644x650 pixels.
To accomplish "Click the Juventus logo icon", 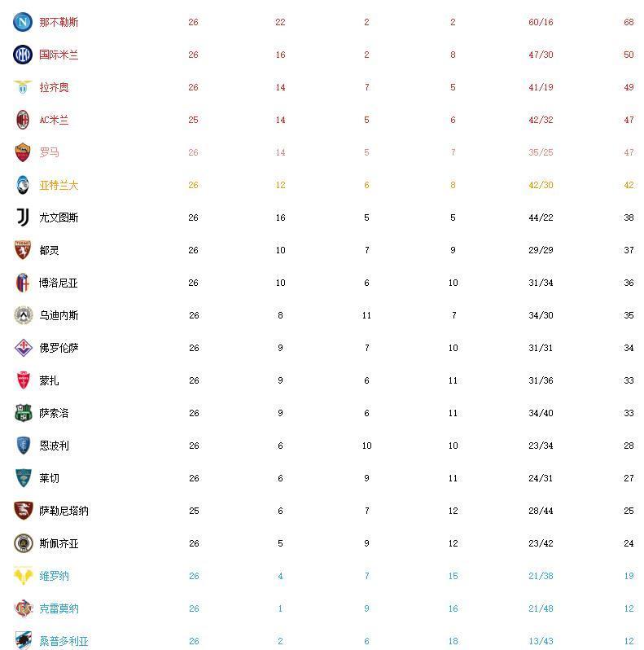I will (x=22, y=217).
